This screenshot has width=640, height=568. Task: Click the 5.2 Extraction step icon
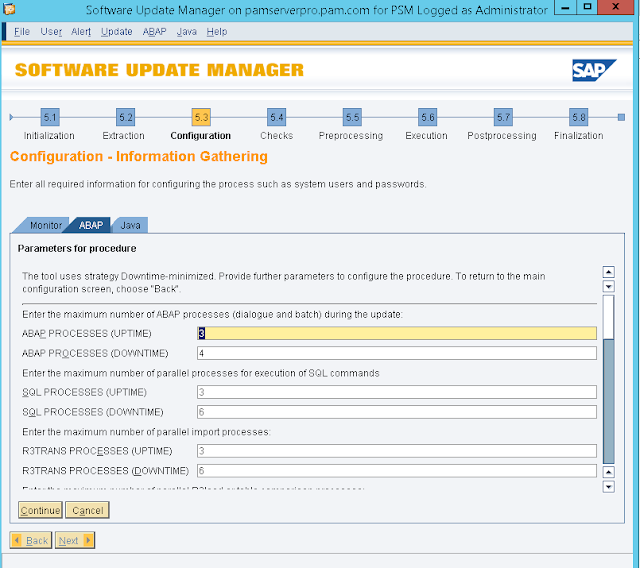(x=125, y=118)
